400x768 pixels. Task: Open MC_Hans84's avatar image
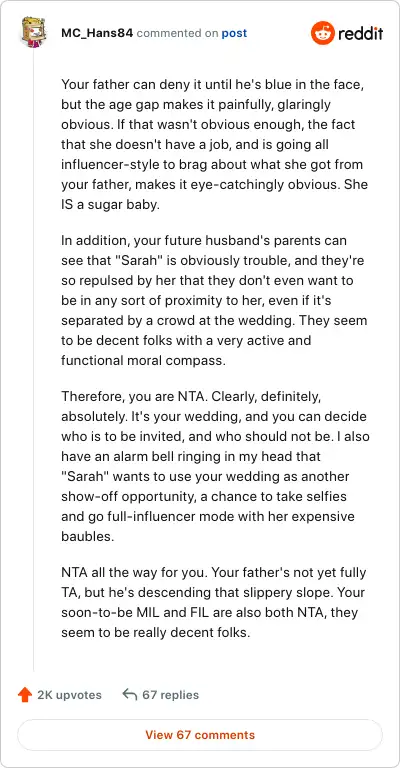pyautogui.click(x=33, y=32)
